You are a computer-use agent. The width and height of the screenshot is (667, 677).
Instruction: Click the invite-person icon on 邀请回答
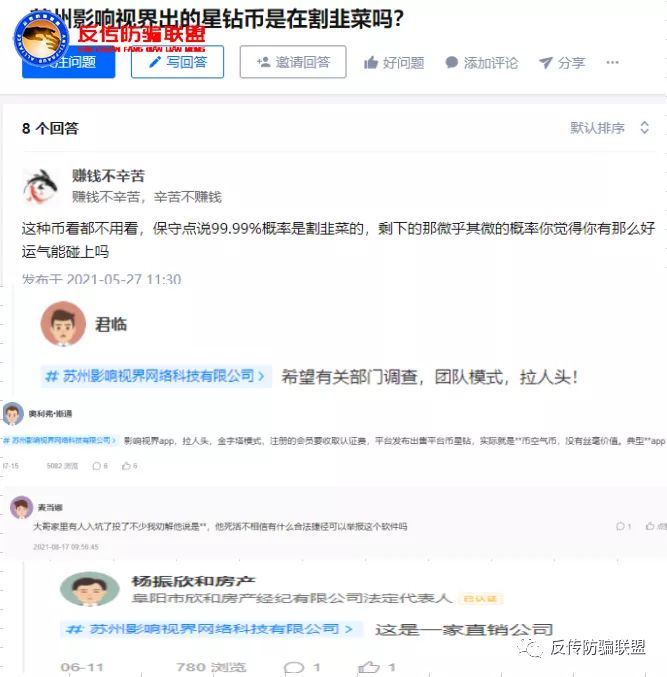(x=263, y=62)
